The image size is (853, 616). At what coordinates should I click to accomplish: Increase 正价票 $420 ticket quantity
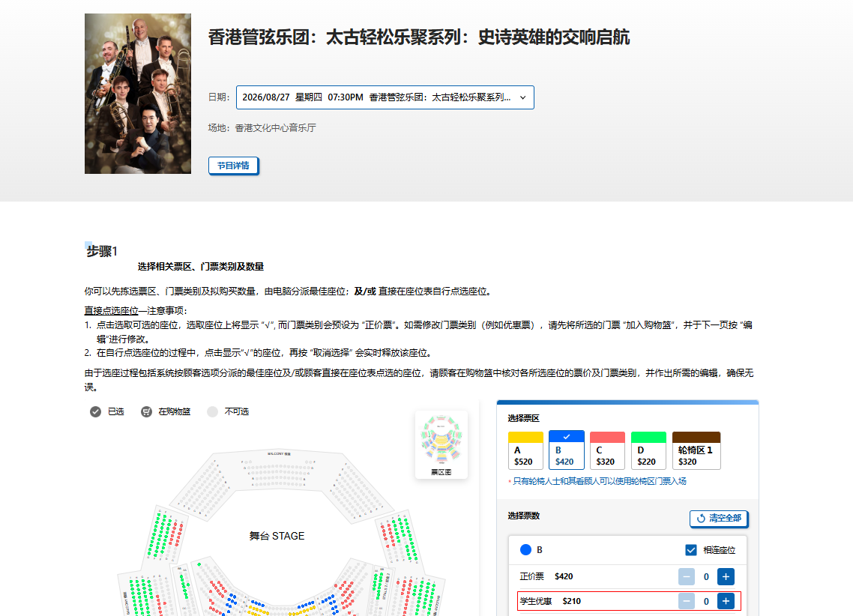[726, 576]
